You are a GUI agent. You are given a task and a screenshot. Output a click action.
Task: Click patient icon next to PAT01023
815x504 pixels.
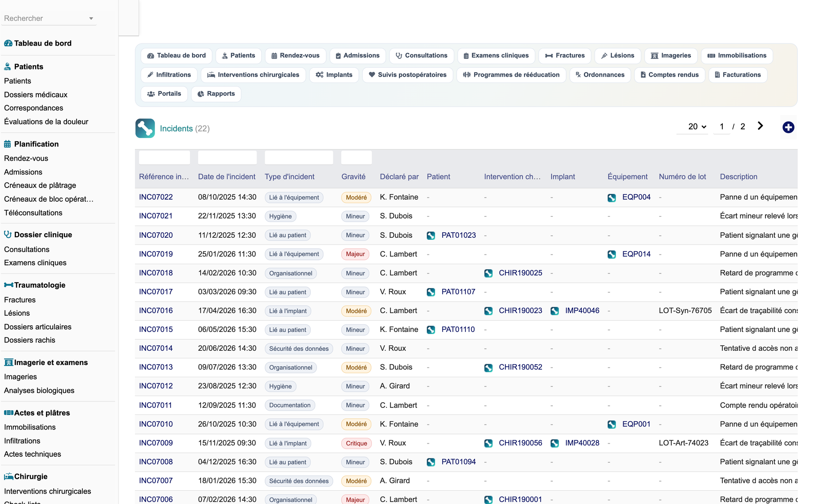431,235
